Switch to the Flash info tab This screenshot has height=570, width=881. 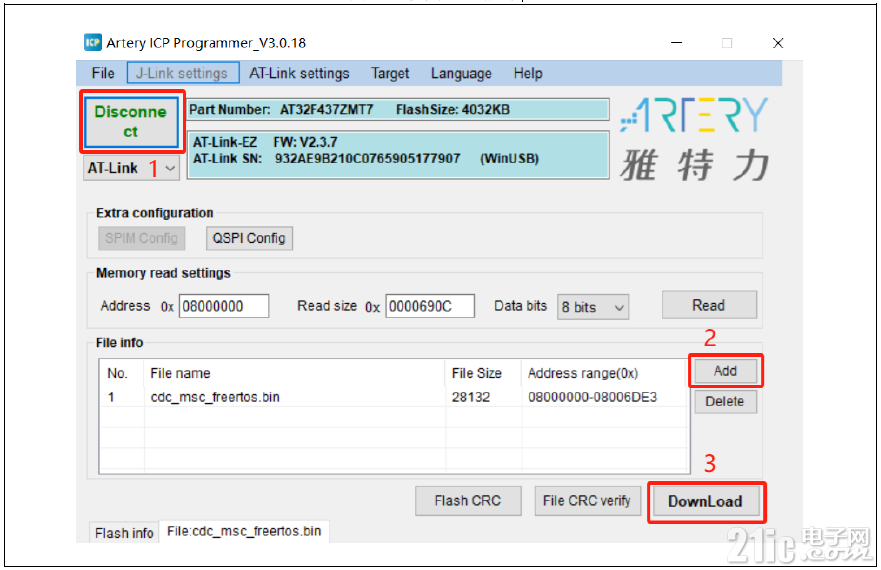point(124,533)
